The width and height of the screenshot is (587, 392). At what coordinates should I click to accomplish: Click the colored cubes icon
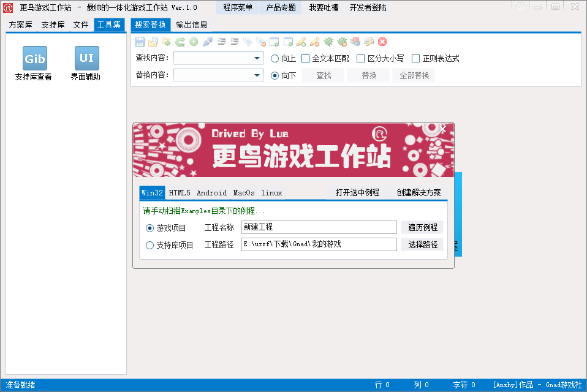[x=355, y=42]
